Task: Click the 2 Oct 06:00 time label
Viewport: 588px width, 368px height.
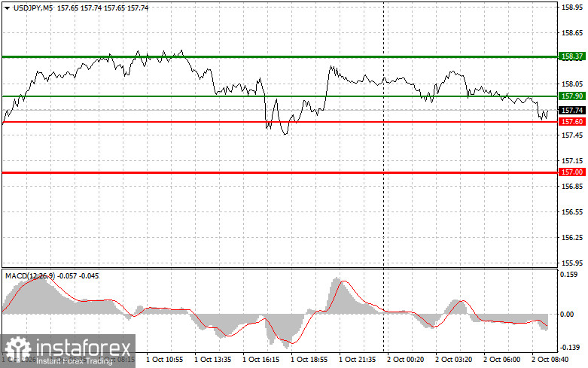Action: click(502, 360)
